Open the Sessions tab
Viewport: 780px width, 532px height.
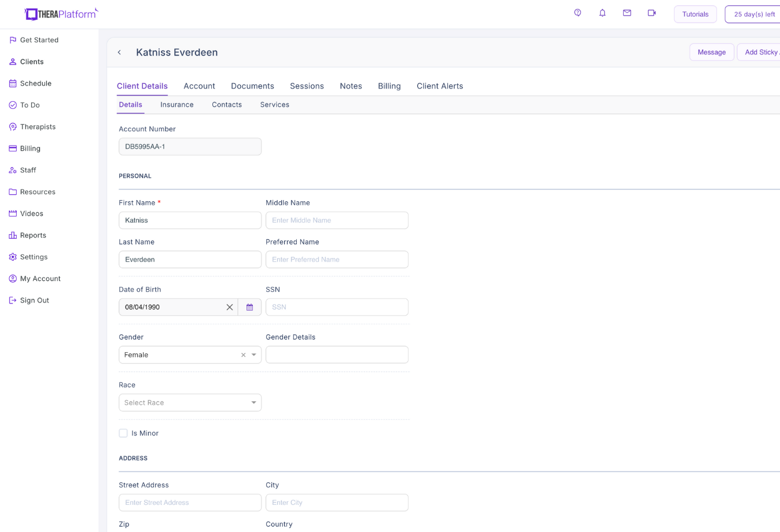pyautogui.click(x=307, y=86)
